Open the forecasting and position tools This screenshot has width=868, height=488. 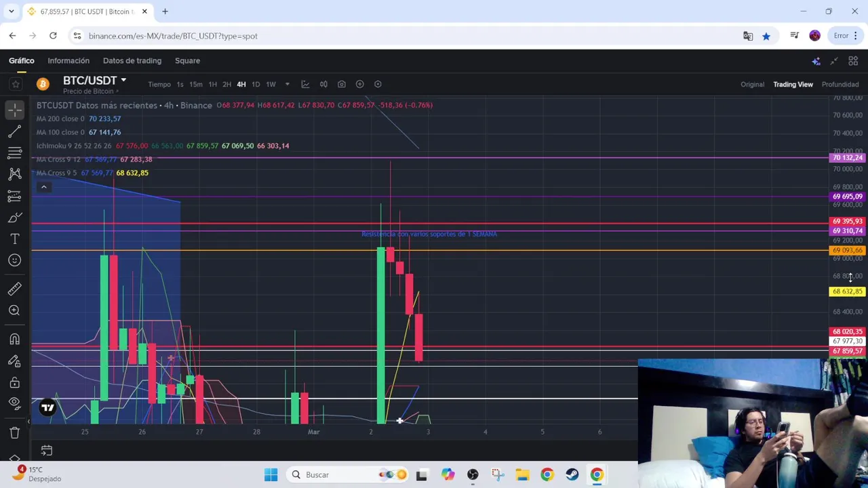coord(14,196)
